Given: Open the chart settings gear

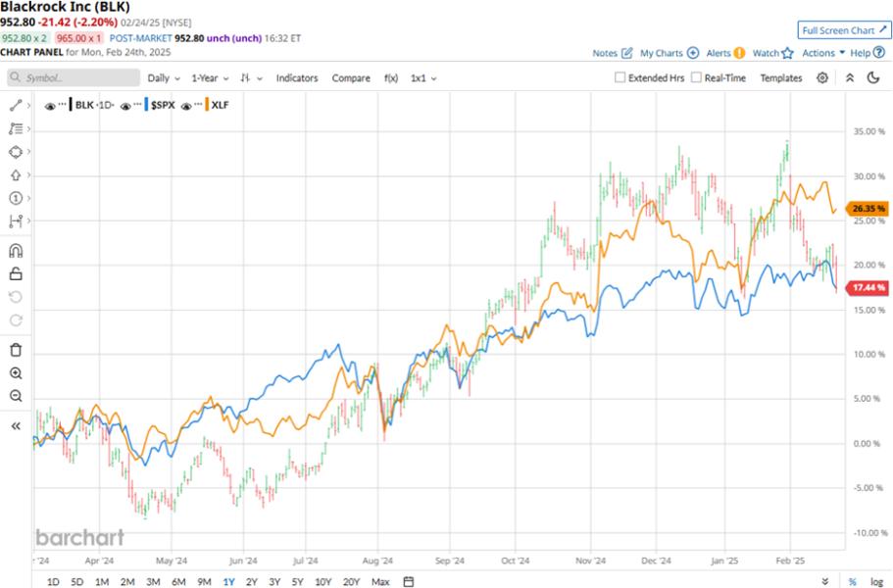Looking at the screenshot, I should tap(821, 78).
